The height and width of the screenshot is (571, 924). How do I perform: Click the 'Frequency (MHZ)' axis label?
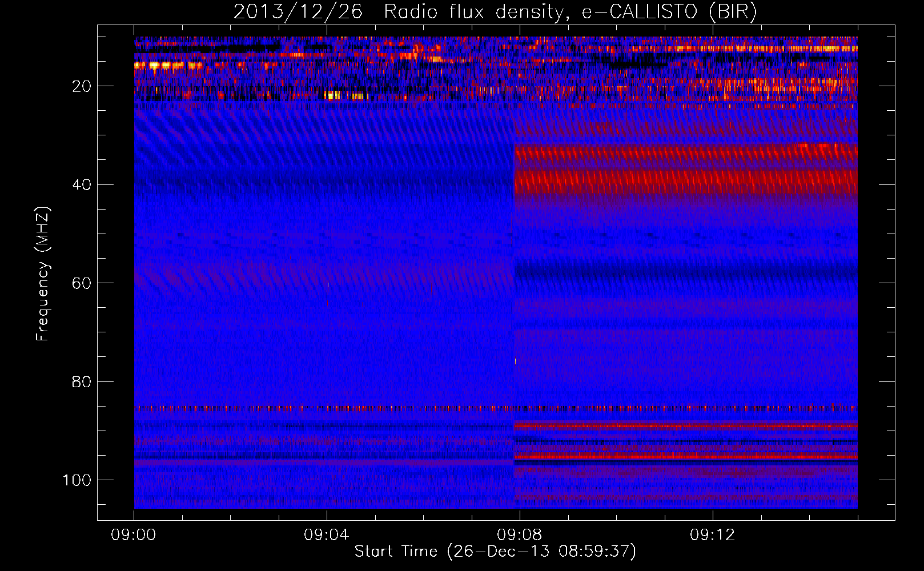(x=43, y=274)
